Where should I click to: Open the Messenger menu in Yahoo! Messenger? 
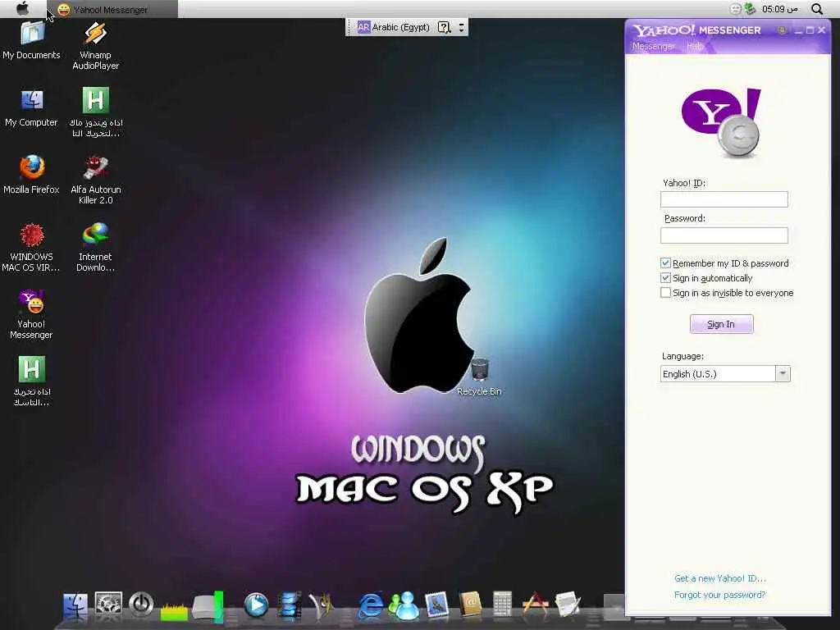[653, 47]
